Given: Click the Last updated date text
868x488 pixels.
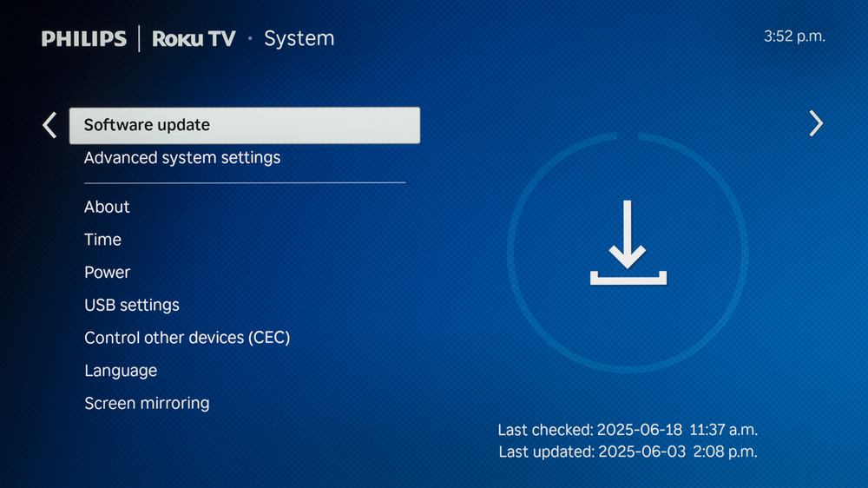Looking at the screenshot, I should coord(628,452).
